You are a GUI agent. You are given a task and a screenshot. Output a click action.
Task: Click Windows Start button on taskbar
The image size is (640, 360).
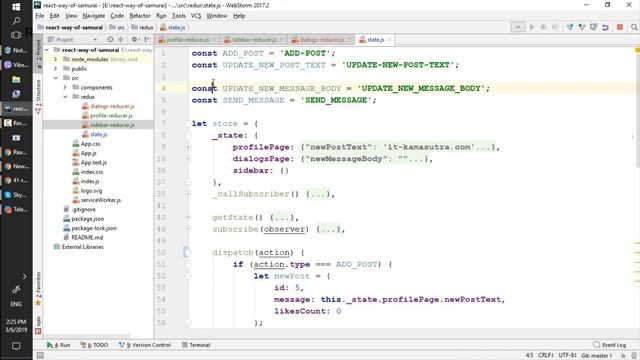click(16, 7)
